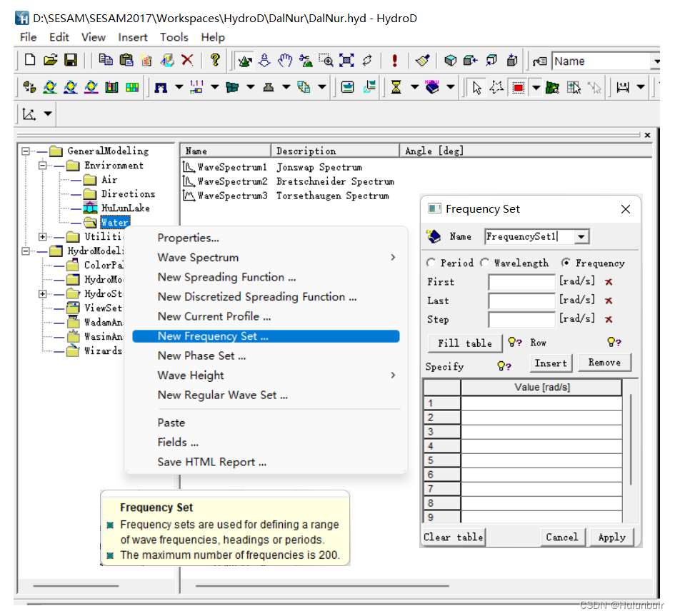
Task: Select the Zoom rectangle magnifier icon
Action: 326,60
